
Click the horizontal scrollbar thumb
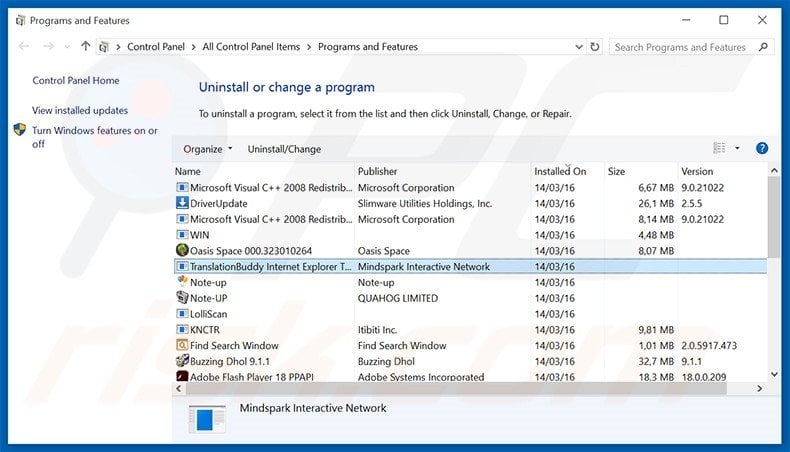456,389
